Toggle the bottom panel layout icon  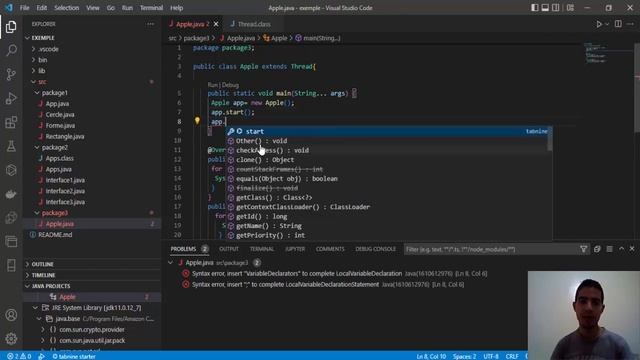[x=545, y=8]
